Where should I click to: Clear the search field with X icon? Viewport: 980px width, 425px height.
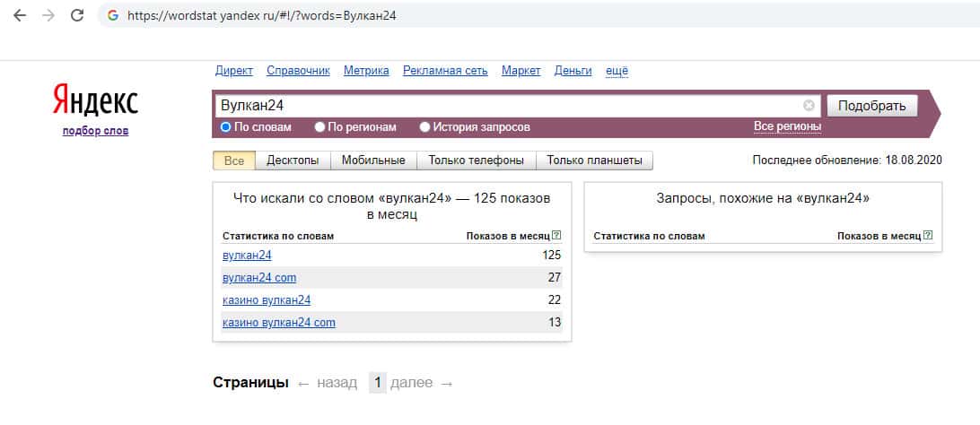coord(809,106)
